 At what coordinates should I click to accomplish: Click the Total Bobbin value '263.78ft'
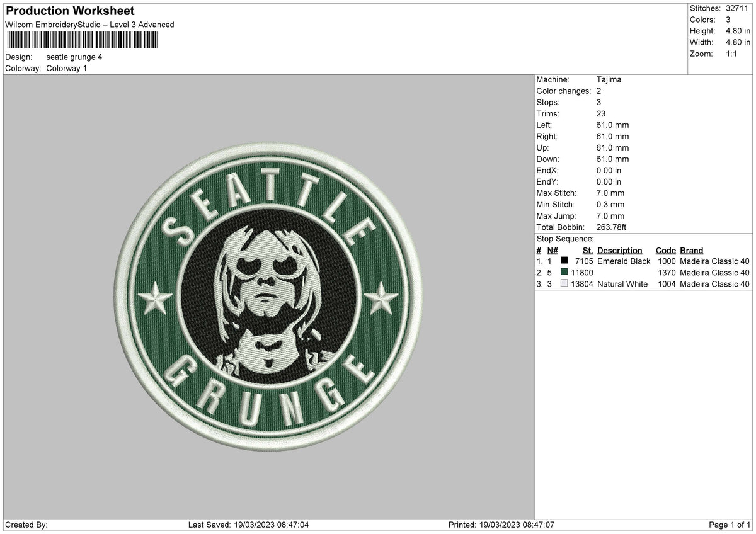pyautogui.click(x=611, y=227)
